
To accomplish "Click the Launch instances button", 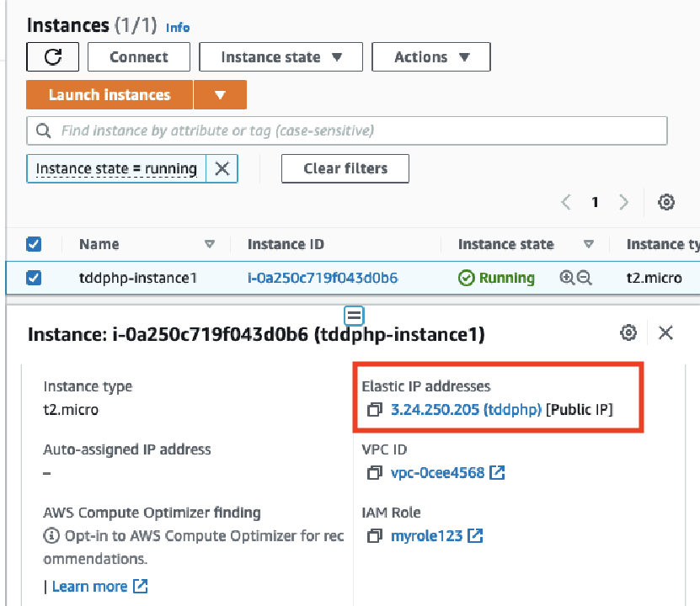I will coord(110,94).
